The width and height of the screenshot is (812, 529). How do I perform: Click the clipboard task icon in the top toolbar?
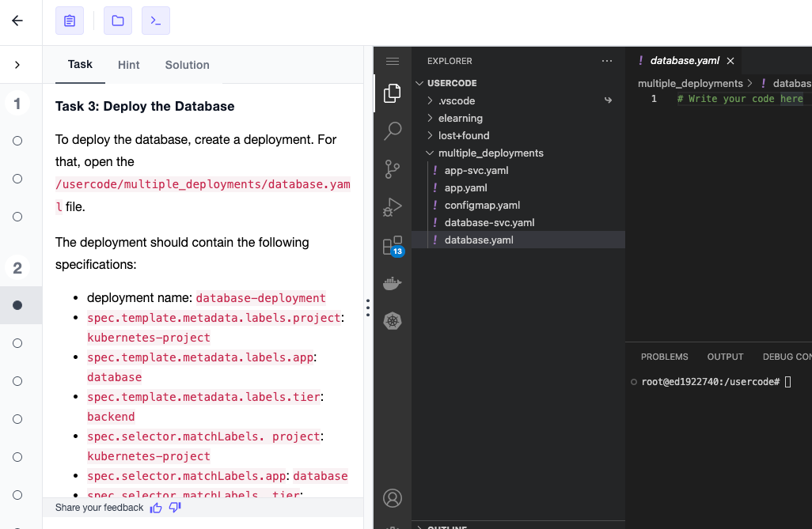pos(70,21)
